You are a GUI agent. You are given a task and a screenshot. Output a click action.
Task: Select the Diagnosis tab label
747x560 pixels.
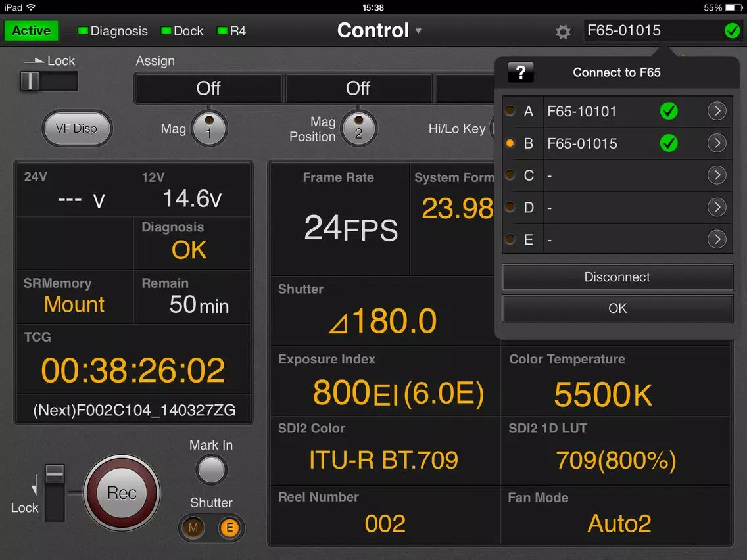click(x=119, y=31)
